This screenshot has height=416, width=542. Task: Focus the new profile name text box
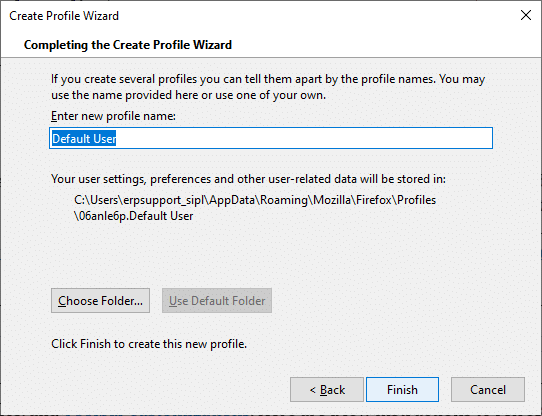point(271,138)
